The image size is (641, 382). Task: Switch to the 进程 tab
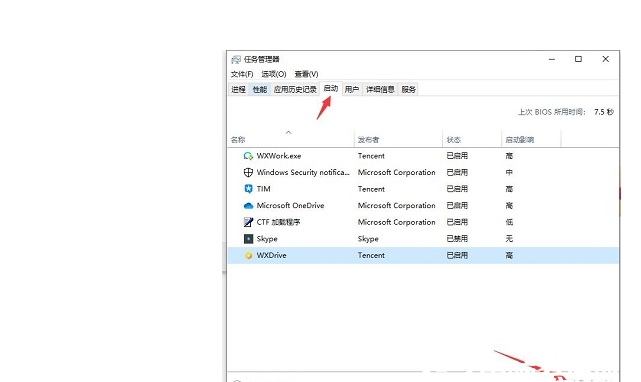pyautogui.click(x=238, y=89)
